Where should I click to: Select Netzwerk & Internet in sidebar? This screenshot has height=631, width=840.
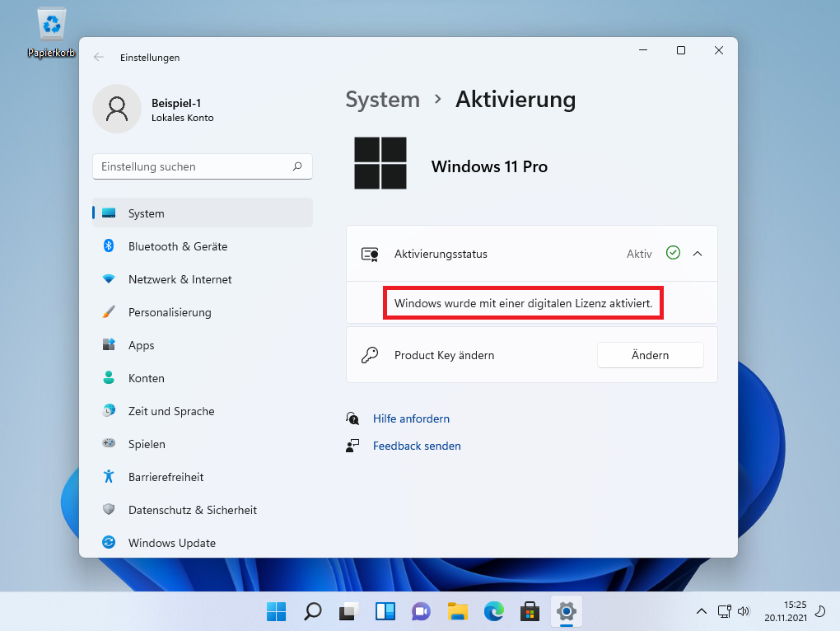pos(180,279)
